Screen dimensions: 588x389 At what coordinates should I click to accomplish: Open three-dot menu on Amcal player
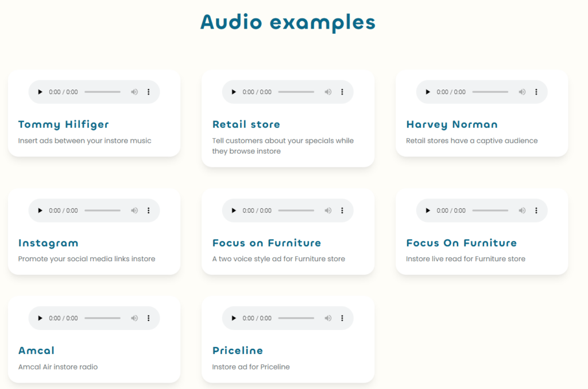pos(148,318)
